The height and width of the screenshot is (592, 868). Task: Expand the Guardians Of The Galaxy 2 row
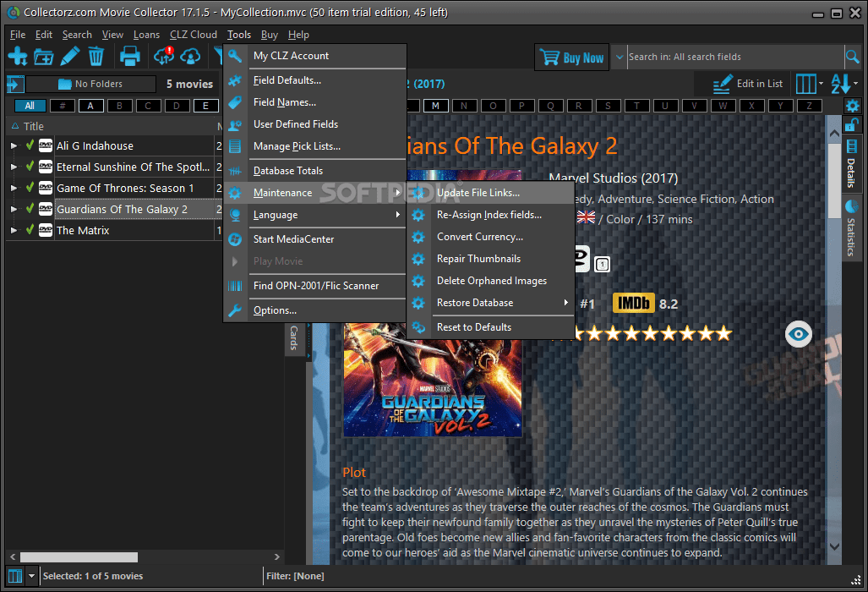(x=14, y=209)
